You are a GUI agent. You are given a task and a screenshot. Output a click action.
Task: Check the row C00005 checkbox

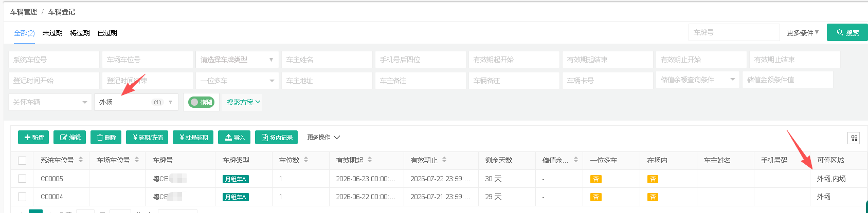(x=22, y=179)
